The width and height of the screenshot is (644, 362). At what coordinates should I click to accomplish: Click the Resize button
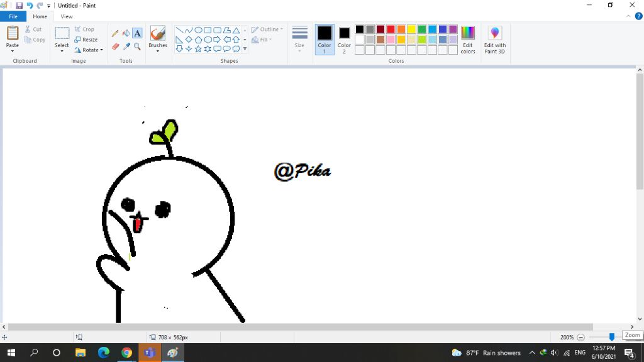[86, 40]
